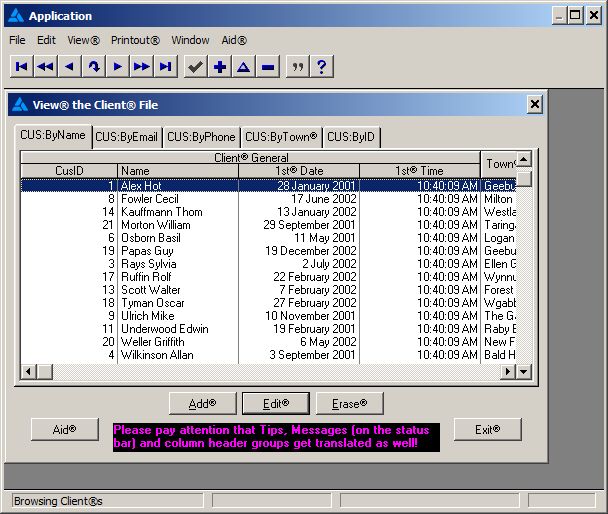Go to next record arrow icon

(117, 67)
